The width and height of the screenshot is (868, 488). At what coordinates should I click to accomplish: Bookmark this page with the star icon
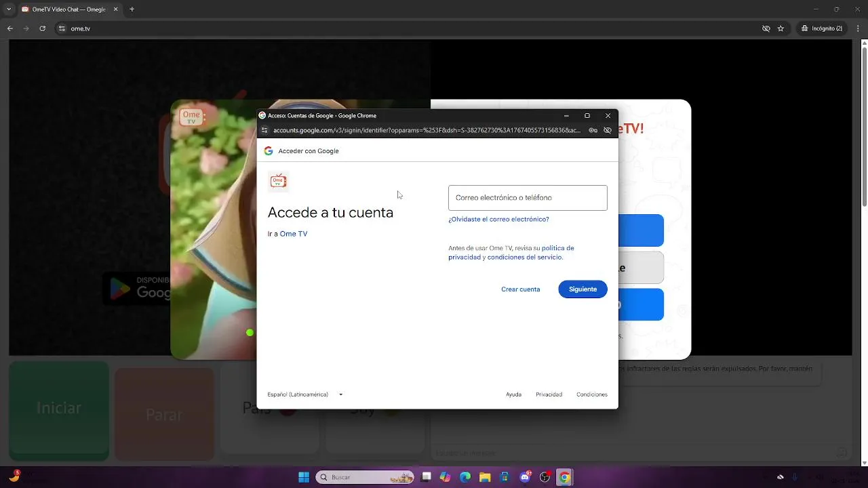pos(781,28)
